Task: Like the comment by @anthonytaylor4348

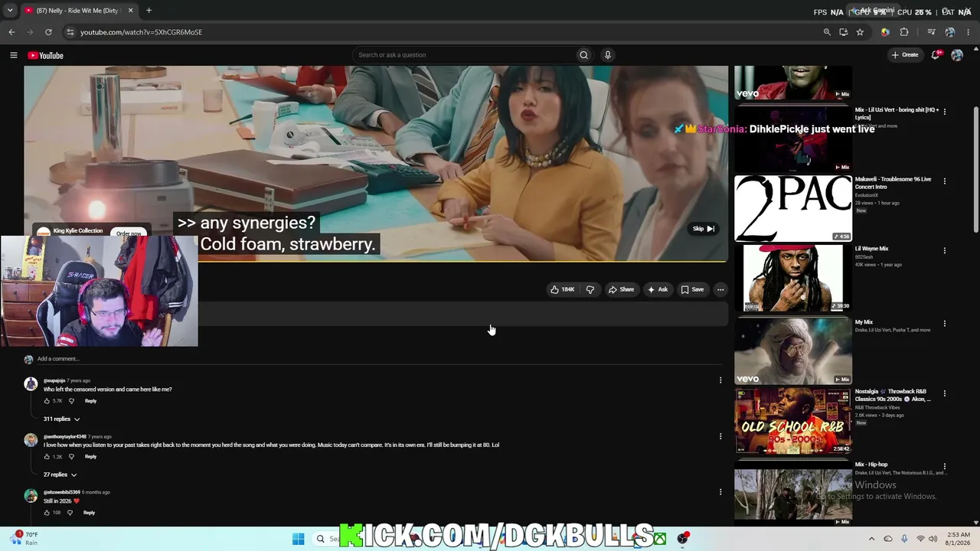Action: click(x=47, y=457)
